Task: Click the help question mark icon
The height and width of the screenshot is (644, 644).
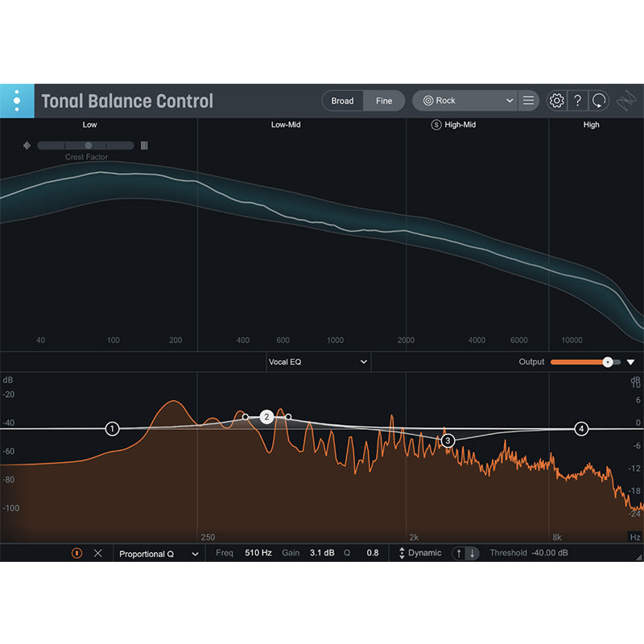Action: click(577, 101)
